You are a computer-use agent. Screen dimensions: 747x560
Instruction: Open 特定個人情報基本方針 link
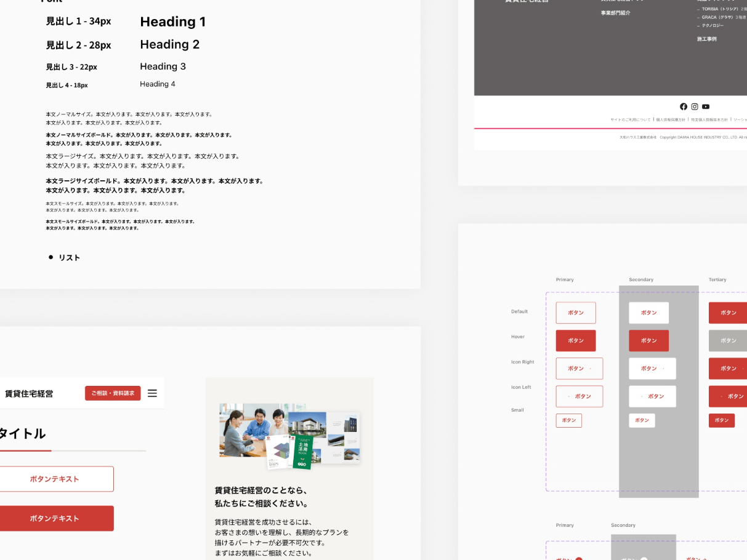709,119
